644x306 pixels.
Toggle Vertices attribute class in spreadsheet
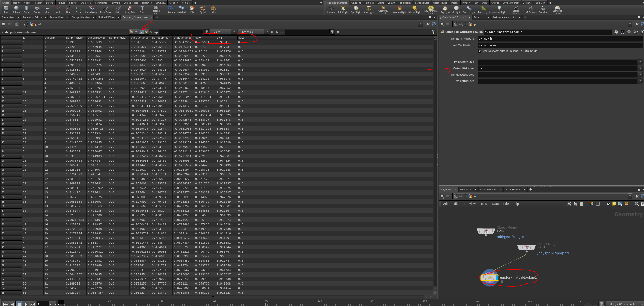click(136, 32)
